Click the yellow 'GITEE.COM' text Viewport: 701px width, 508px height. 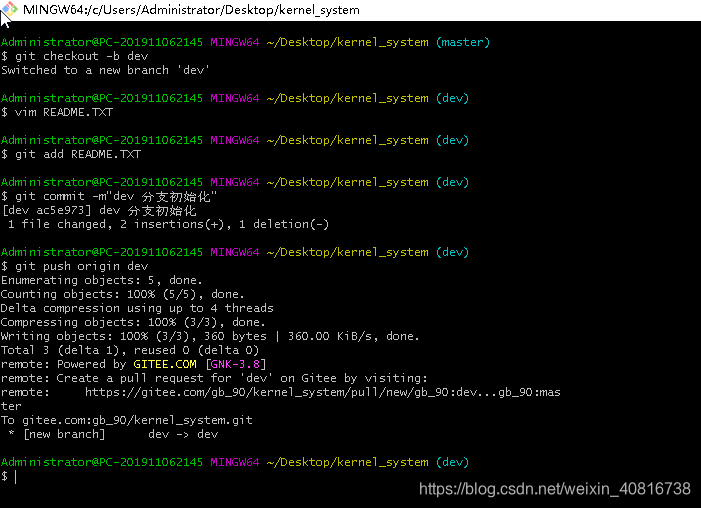[165, 364]
